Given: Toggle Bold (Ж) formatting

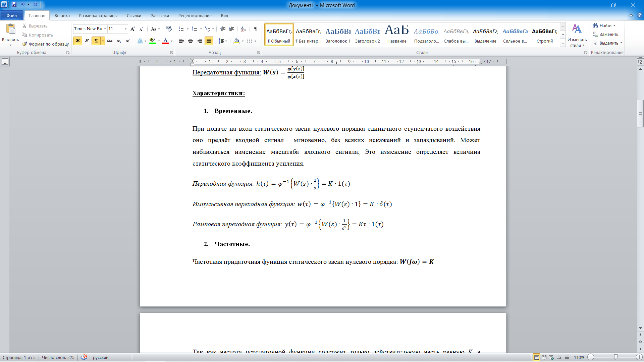Looking at the screenshot, I should click(x=77, y=41).
